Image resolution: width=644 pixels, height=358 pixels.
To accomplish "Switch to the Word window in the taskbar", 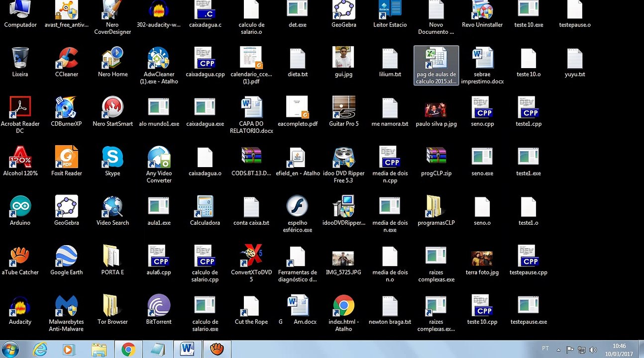I will (188, 350).
